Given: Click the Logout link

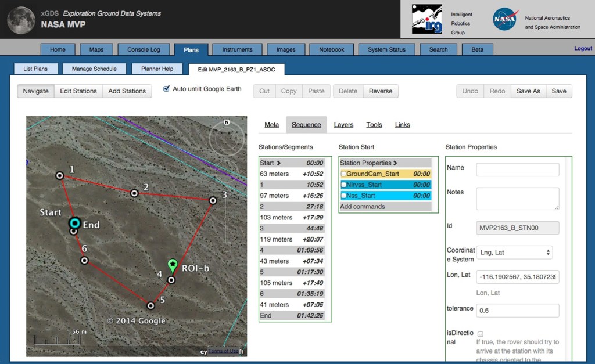Looking at the screenshot, I should (x=582, y=48).
